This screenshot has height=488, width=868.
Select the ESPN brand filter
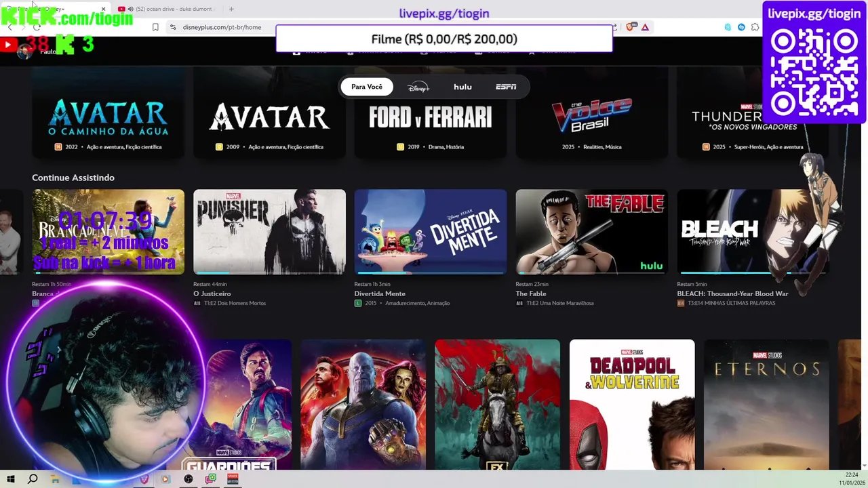pos(506,87)
